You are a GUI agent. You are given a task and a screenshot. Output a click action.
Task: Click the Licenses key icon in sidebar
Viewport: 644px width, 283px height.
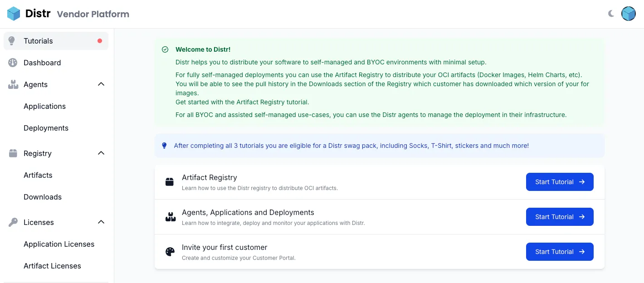coord(13,222)
